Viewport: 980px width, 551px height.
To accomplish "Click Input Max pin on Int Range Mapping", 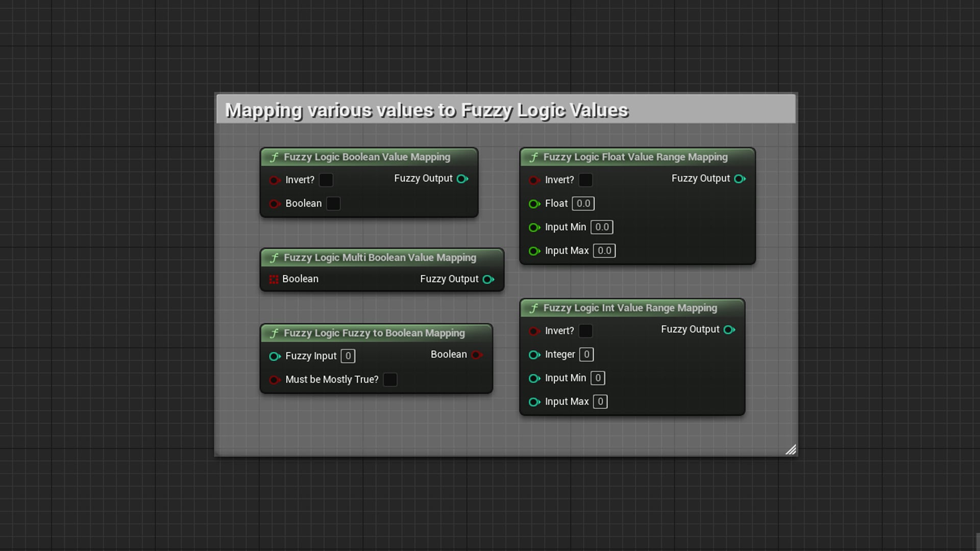I will point(534,402).
